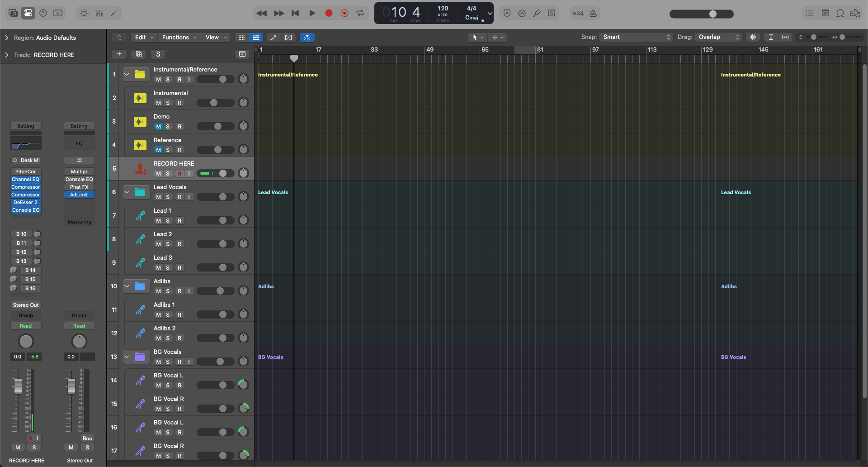Image resolution: width=868 pixels, height=467 pixels.
Task: Open the Mixer with the faders icon
Action: click(x=99, y=13)
